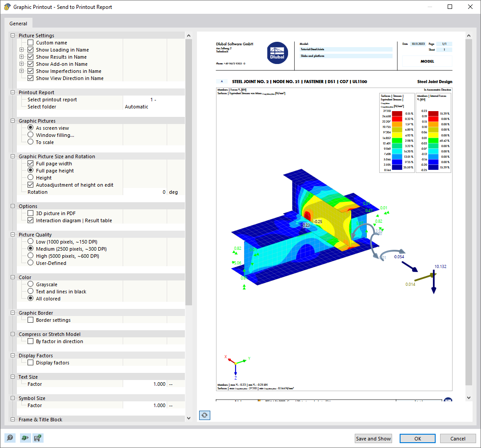Screen dimensions: 481x448
Task: Expand Show Results in Name sub-options
Action: (x=21, y=57)
